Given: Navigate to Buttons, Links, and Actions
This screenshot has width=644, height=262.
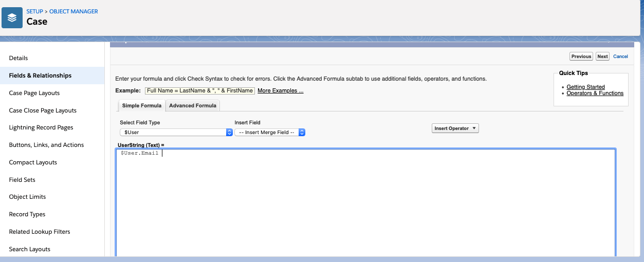Looking at the screenshot, I should tap(45, 145).
